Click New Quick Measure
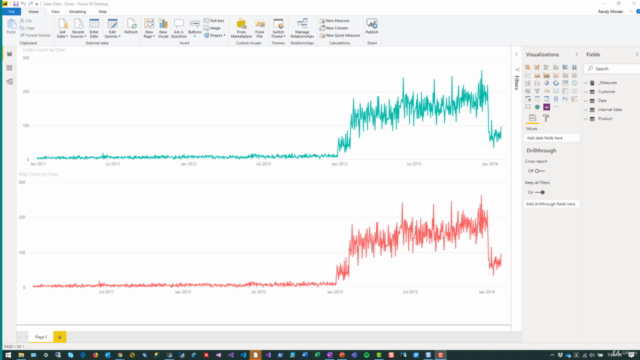This screenshot has height=360, width=640. pyautogui.click(x=340, y=36)
